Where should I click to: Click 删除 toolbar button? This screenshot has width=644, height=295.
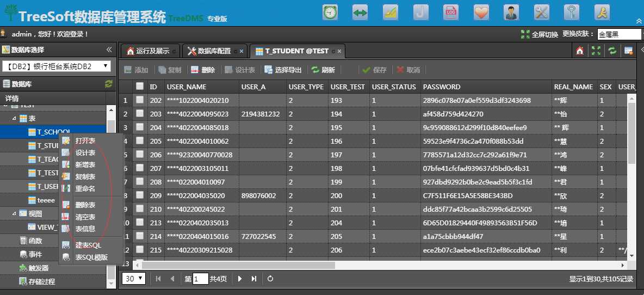tap(203, 70)
